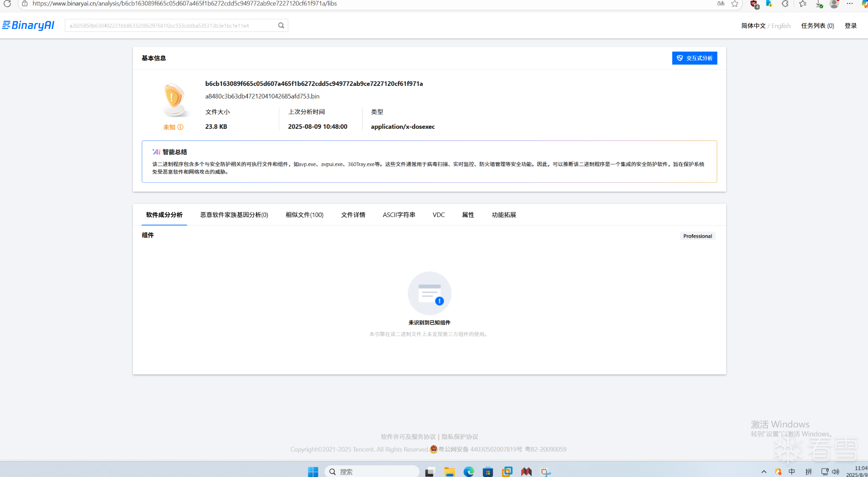This screenshot has height=477, width=868.
Task: Click the 未识别到已知组件 message
Action: 429,322
